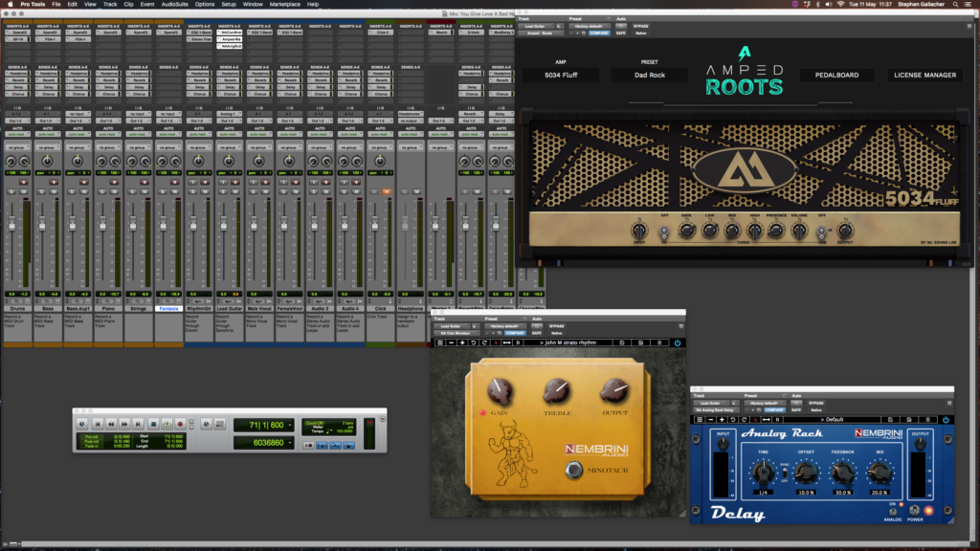Viewport: 980px width, 551px height.
Task: Click Return to Zero in transport window
Action: pos(98,424)
